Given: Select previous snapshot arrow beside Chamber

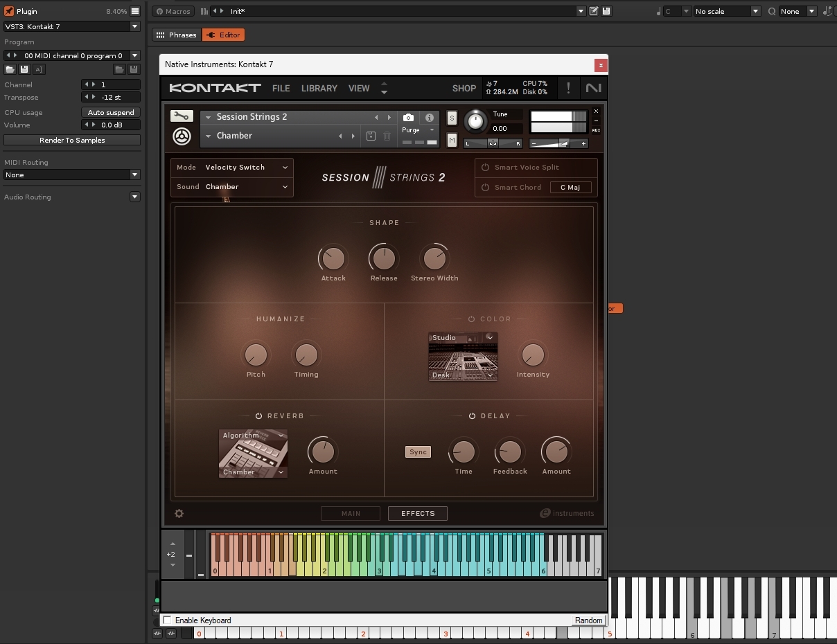Looking at the screenshot, I should click(x=340, y=136).
